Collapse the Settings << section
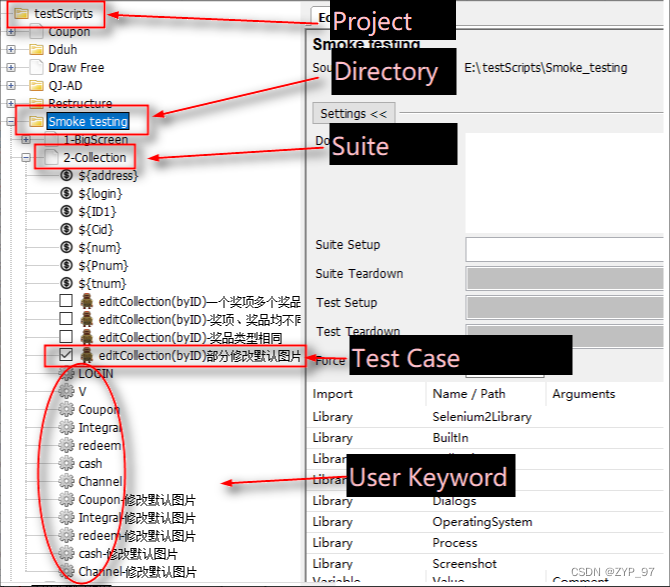 [x=353, y=114]
